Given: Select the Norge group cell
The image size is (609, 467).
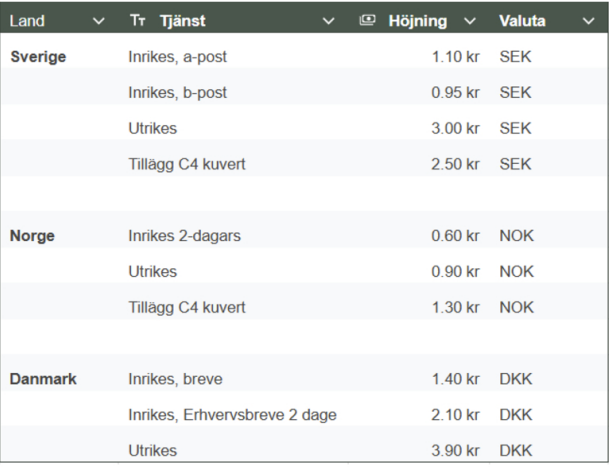Looking at the screenshot, I should tap(32, 236).
